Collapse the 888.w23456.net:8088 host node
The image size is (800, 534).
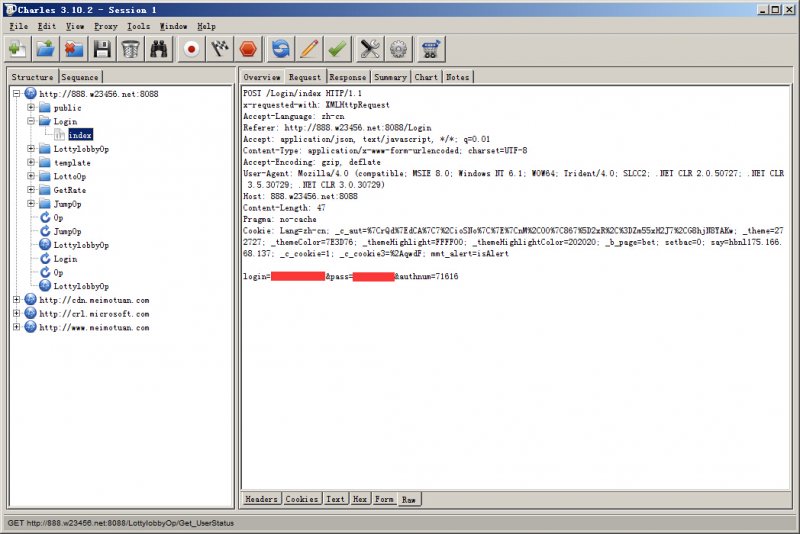(x=16, y=94)
